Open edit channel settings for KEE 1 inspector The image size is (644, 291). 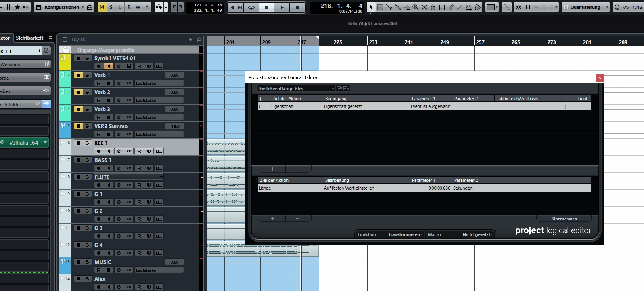coord(46,51)
